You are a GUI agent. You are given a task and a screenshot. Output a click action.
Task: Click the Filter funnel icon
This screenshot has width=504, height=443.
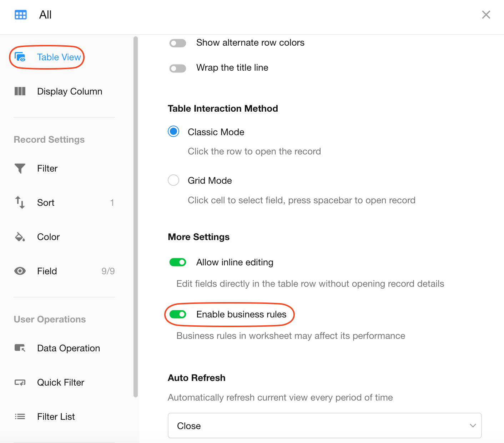coord(20,168)
